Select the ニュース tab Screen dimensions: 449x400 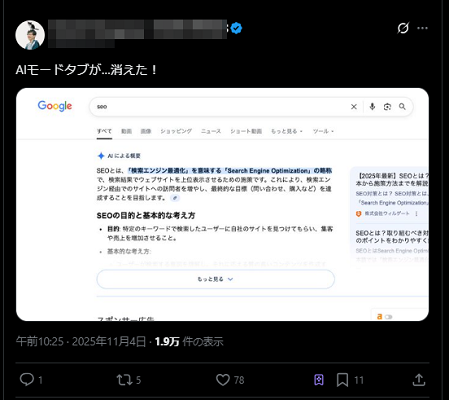(211, 131)
